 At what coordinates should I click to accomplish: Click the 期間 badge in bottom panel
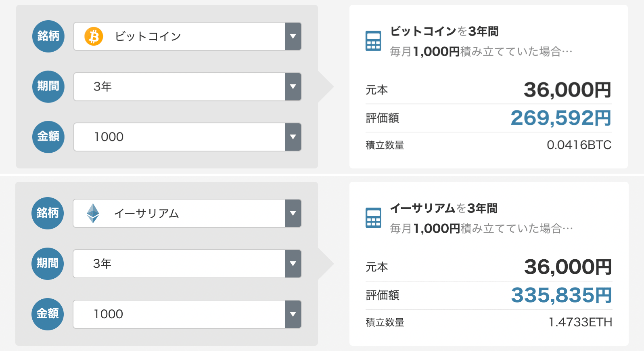pos(48,263)
